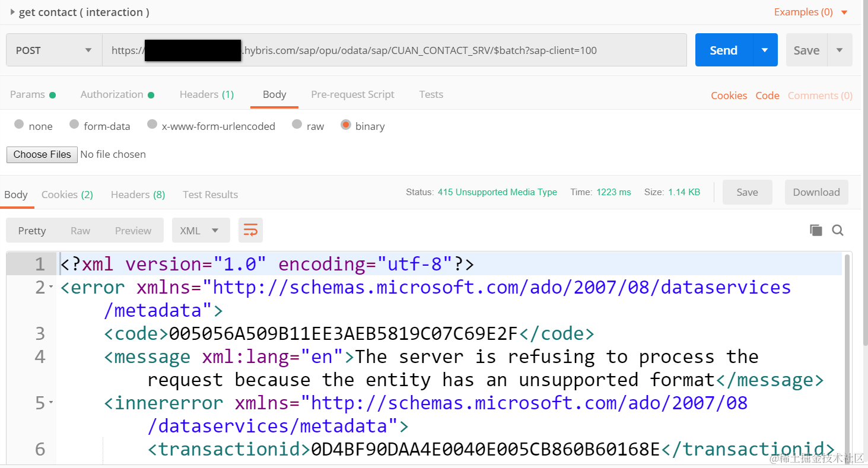The image size is (868, 468).
Task: Open the response Headers (8) tab
Action: (x=138, y=195)
